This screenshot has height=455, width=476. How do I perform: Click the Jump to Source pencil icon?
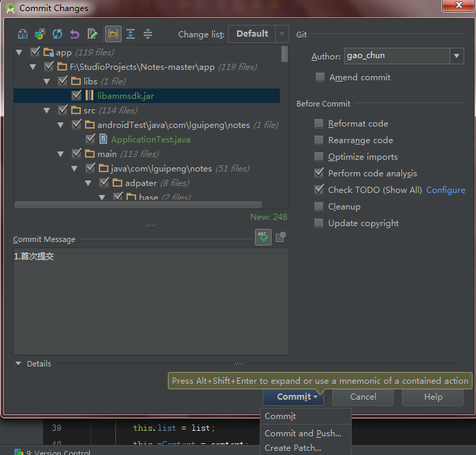click(x=92, y=34)
